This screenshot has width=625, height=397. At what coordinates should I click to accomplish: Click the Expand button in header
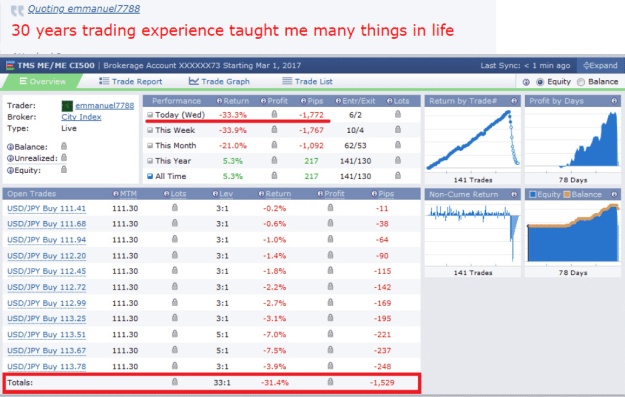point(600,65)
